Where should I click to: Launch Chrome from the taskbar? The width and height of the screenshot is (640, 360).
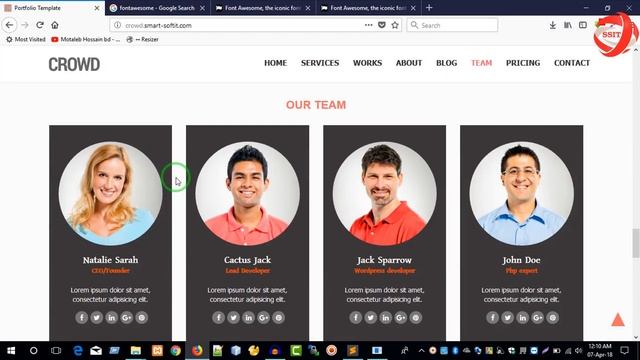coord(176,351)
